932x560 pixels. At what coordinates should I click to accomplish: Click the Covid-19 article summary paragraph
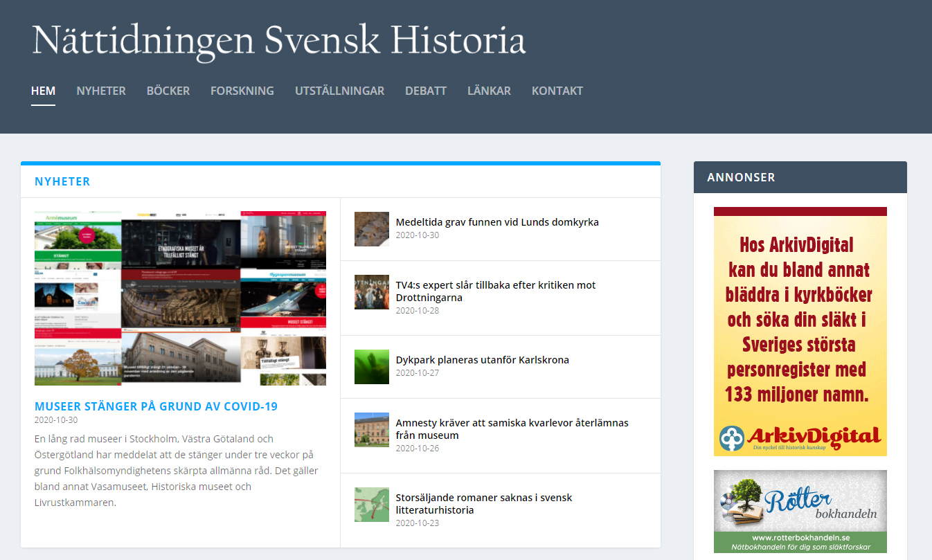[x=175, y=471]
